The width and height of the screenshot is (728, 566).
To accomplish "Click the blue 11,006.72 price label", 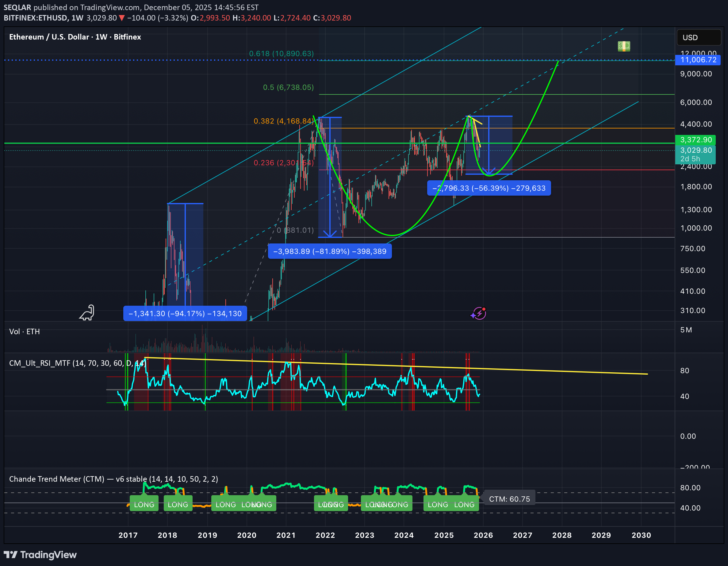I will click(698, 60).
